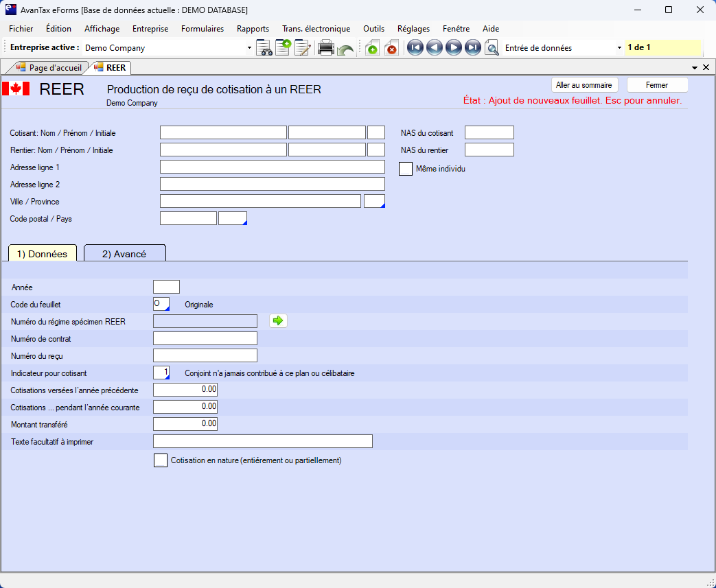The height and width of the screenshot is (588, 716).
Task: Delete the slip with red X icon
Action: pos(391,48)
